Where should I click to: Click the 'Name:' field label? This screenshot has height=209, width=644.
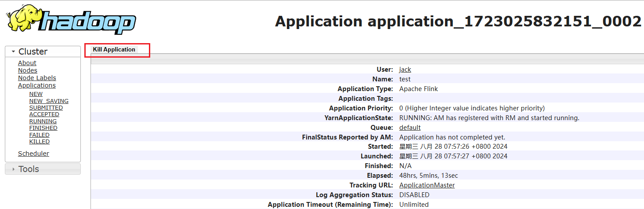click(383, 79)
